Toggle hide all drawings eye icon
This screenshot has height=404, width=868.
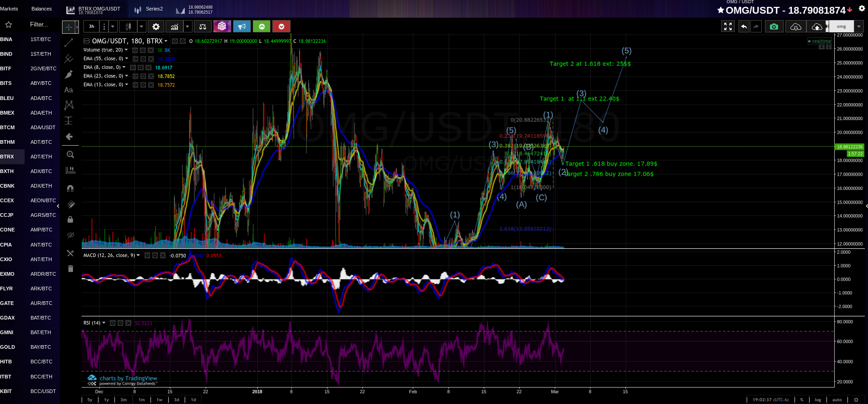[x=70, y=236]
